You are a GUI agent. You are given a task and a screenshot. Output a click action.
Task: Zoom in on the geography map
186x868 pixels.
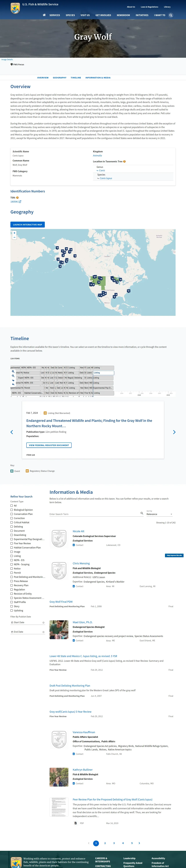14,233
